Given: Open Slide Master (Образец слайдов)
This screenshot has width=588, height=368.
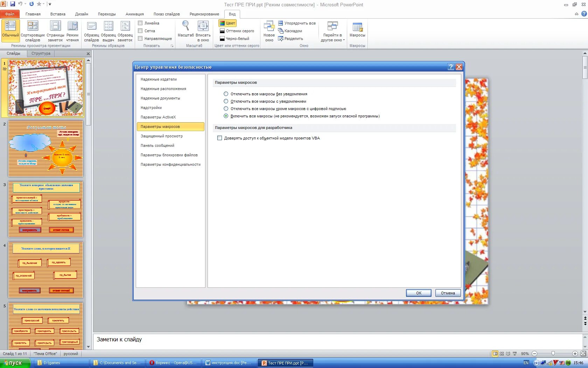Looking at the screenshot, I should (91, 31).
